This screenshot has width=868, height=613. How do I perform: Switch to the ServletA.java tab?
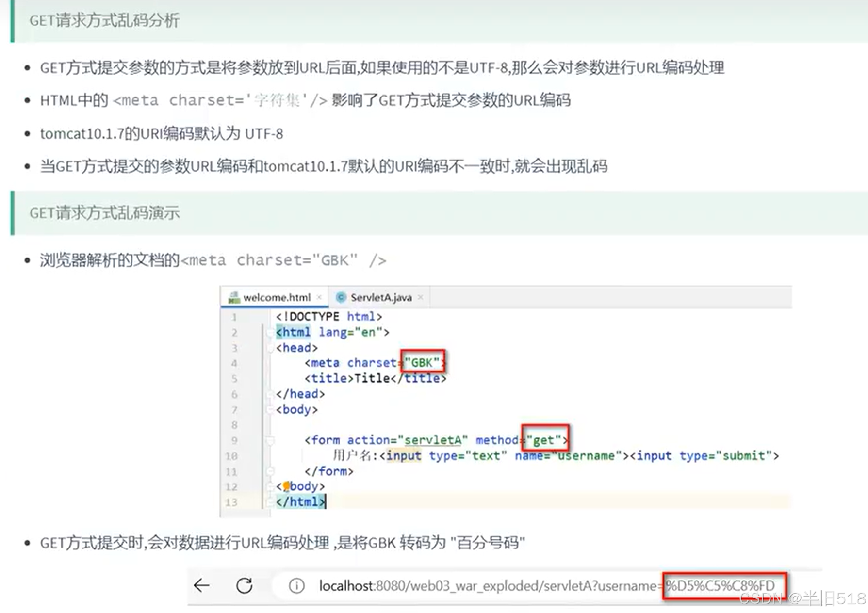click(380, 297)
